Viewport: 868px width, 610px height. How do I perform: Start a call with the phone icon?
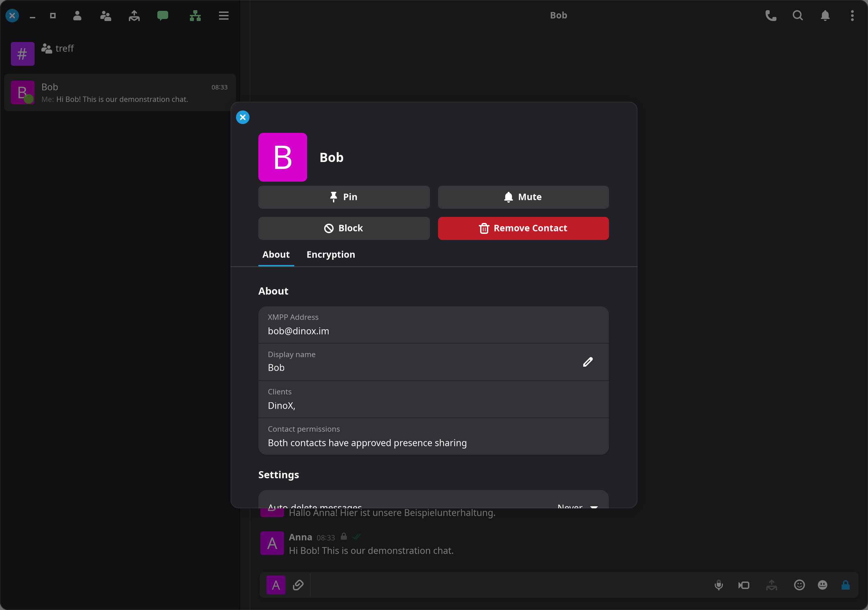(x=771, y=16)
